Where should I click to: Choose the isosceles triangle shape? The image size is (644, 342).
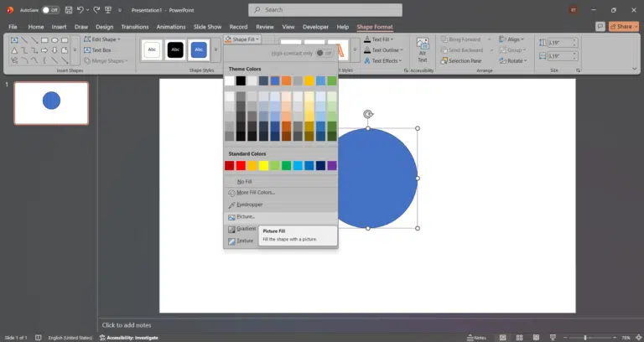coord(14,50)
